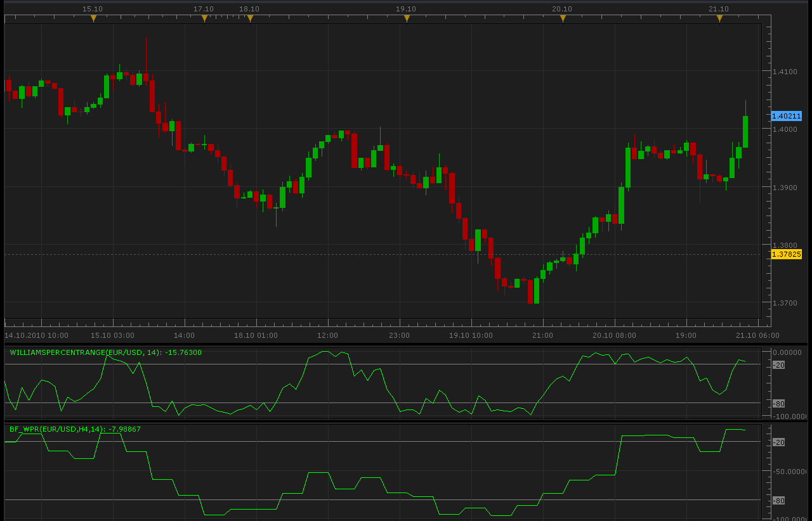The height and width of the screenshot is (521, 812).
Task: Click the 15.10 date marker triangle
Action: pos(93,18)
